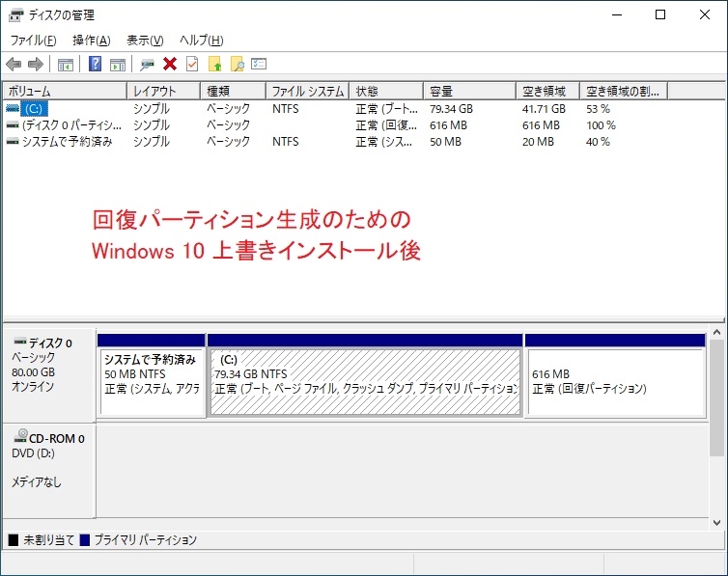728x576 pixels.
Task: Click the properties checkmark page icon
Action: pyautogui.click(x=192, y=64)
